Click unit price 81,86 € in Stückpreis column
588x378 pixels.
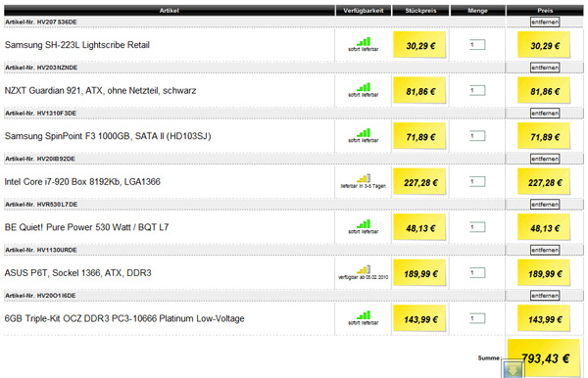coord(420,91)
